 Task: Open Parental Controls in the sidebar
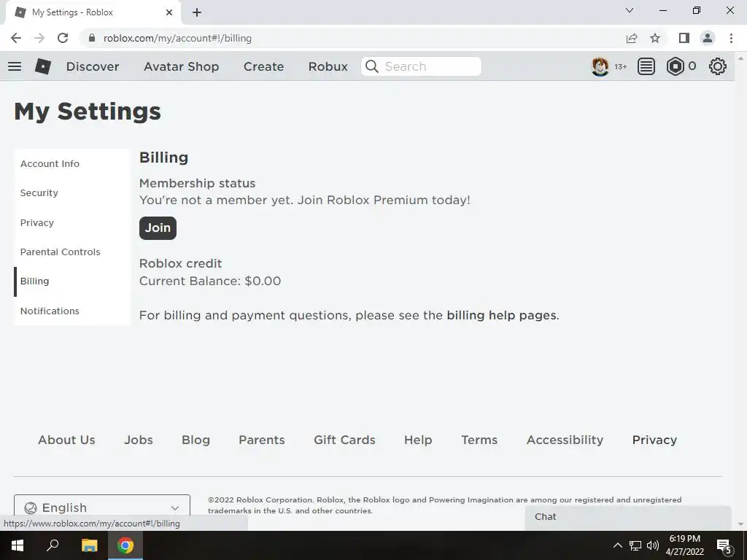tap(60, 252)
